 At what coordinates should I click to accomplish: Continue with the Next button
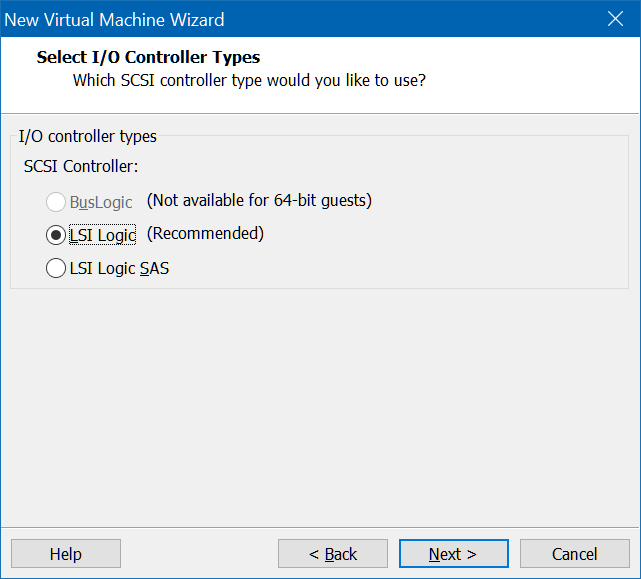(x=454, y=554)
